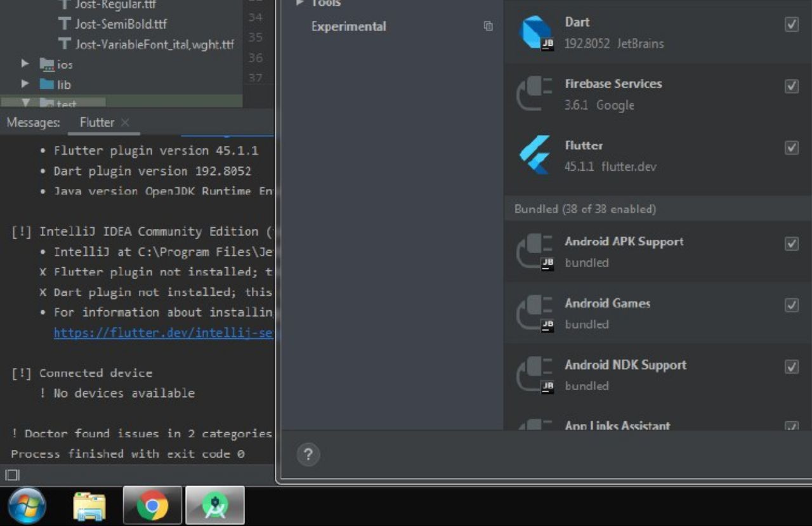This screenshot has height=526, width=812.
Task: Click 'Flutter plugin not installed' console line
Action: [x=156, y=272]
